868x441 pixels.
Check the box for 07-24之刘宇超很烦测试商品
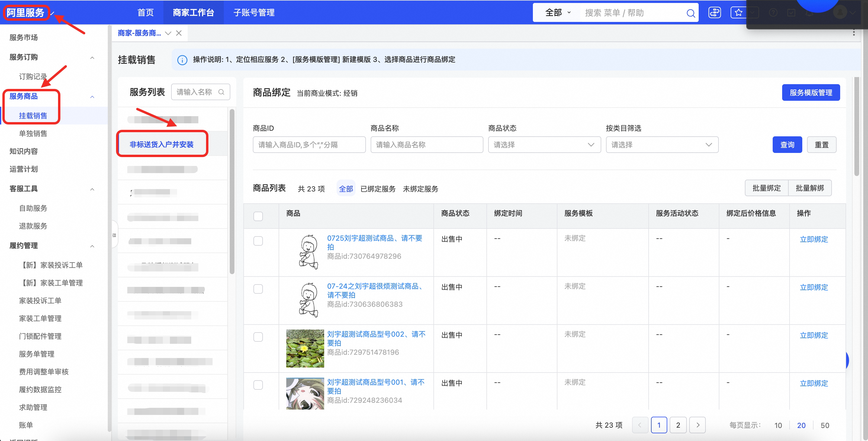[258, 289]
